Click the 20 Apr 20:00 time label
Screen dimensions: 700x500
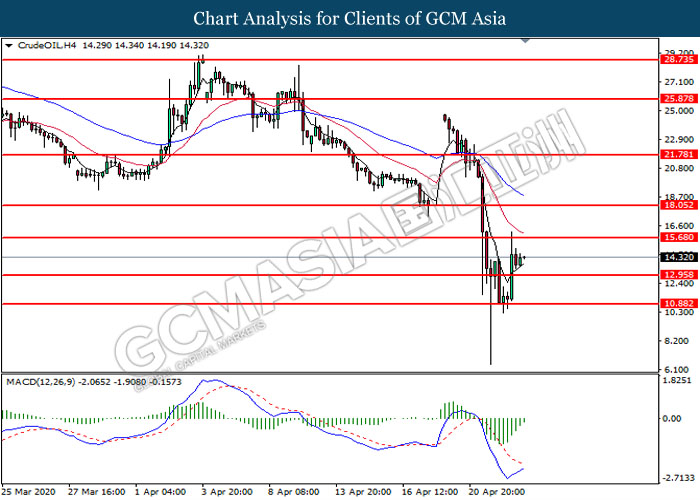(496, 492)
